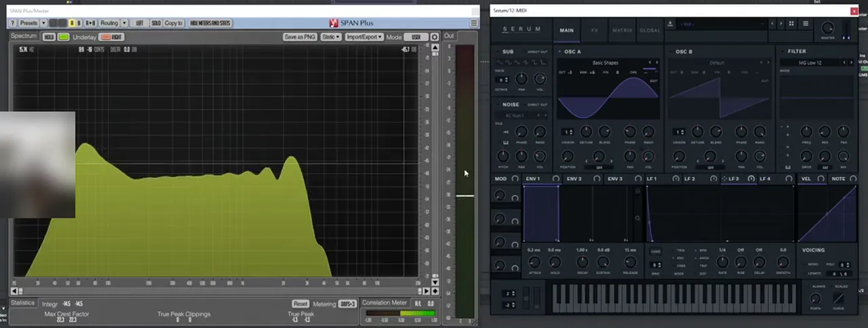Click the Serum mod wheel
Viewport: 868px width, 328px height.
pyautogui.click(x=538, y=298)
